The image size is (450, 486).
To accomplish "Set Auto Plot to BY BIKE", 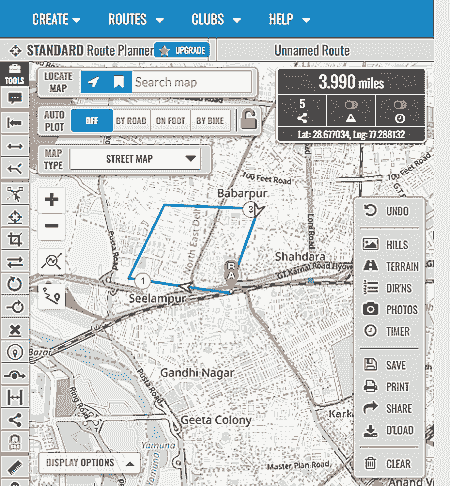I will coord(210,121).
